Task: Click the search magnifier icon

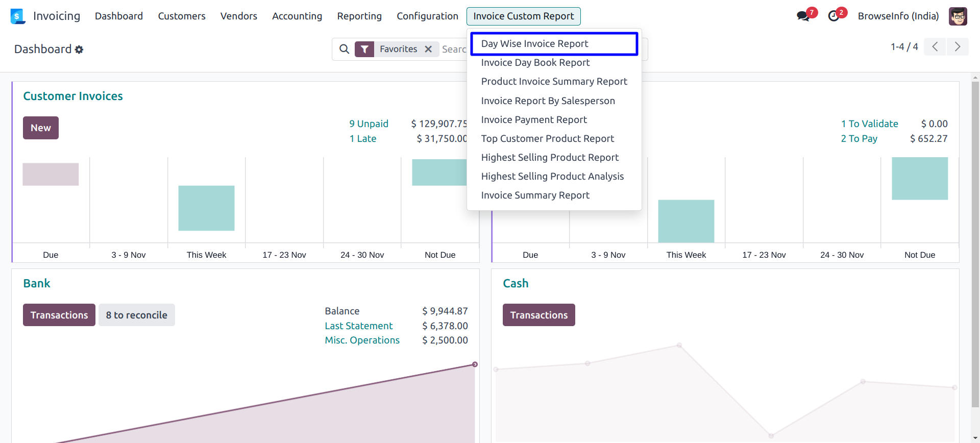Action: click(345, 49)
